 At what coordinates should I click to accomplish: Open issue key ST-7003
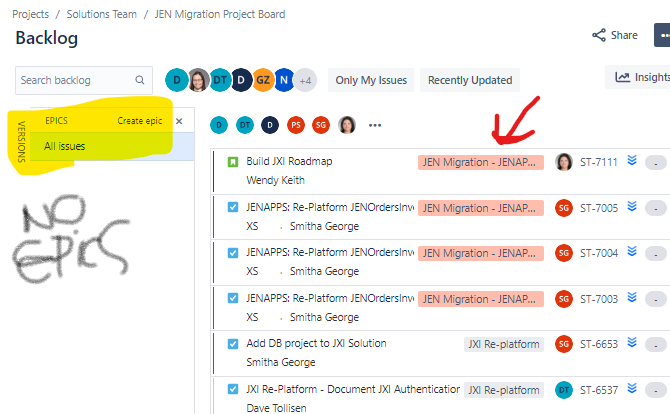[x=599, y=299]
